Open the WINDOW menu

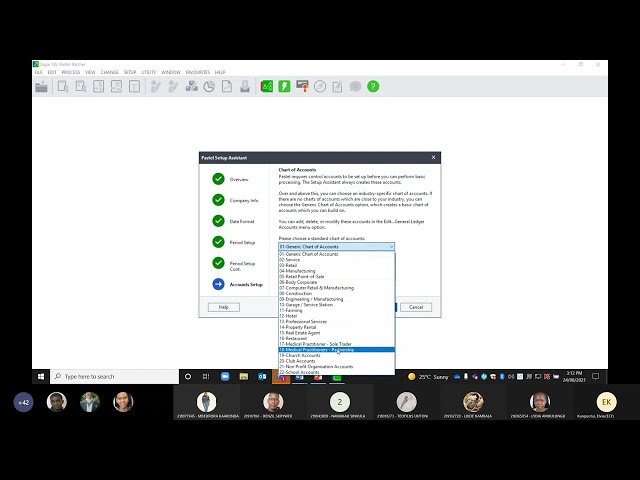pos(171,72)
